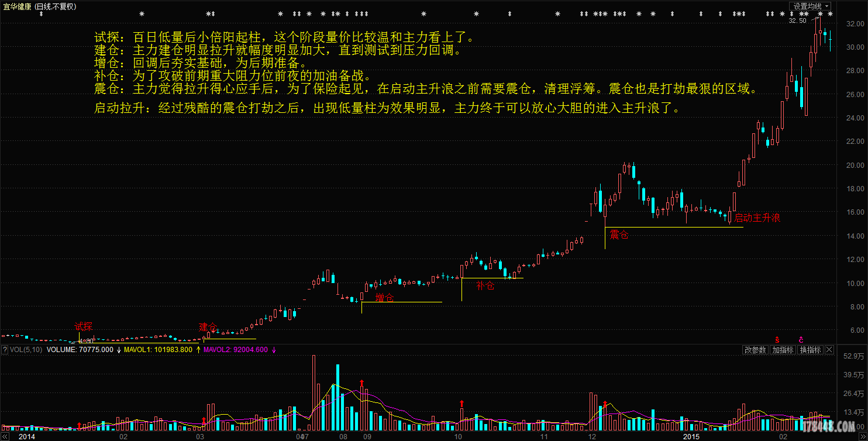Close the volume indicator panel with the X
The height and width of the screenshot is (441, 868).
[x=831, y=350]
